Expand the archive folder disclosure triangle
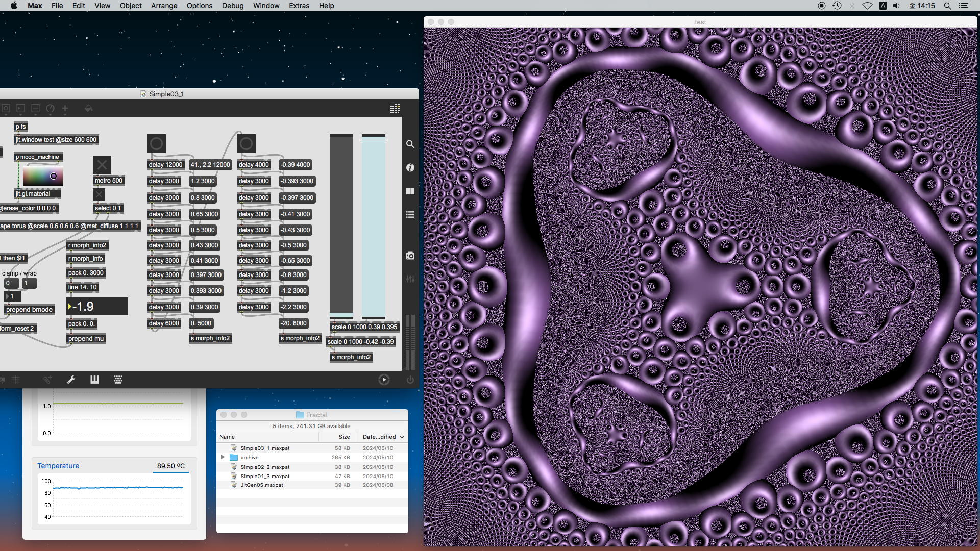Image resolution: width=980 pixels, height=551 pixels. pos(223,457)
